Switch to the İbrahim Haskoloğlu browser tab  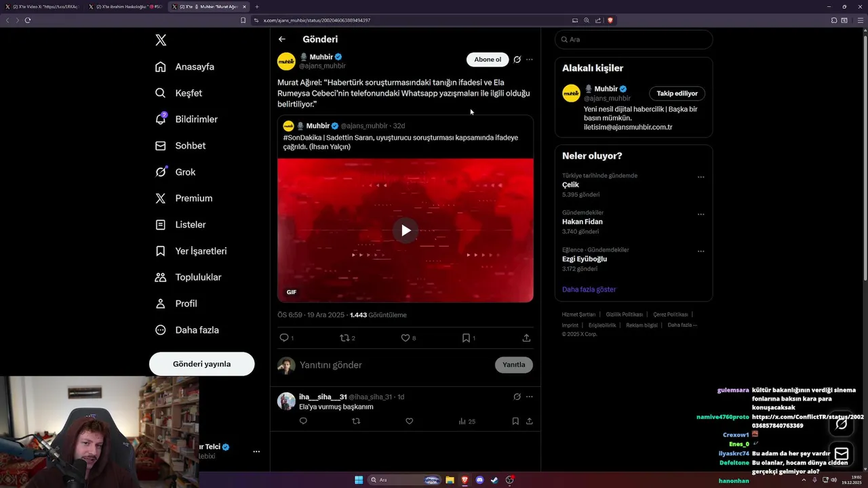(x=125, y=7)
